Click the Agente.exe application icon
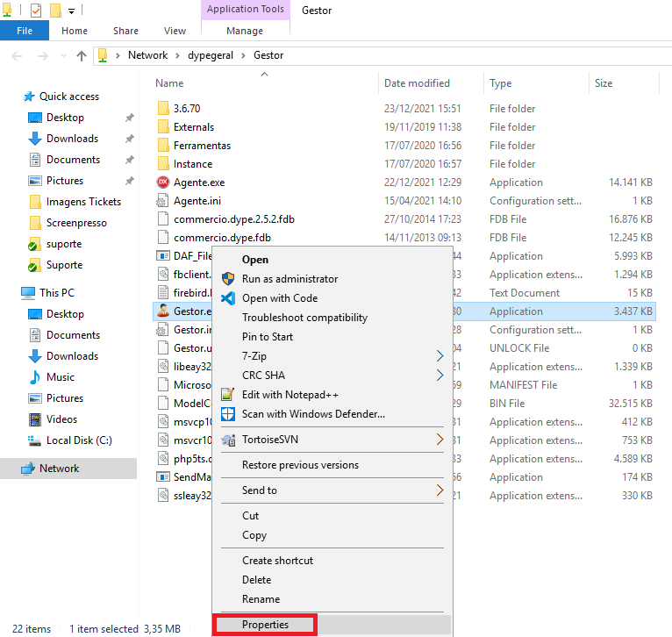 click(x=163, y=183)
